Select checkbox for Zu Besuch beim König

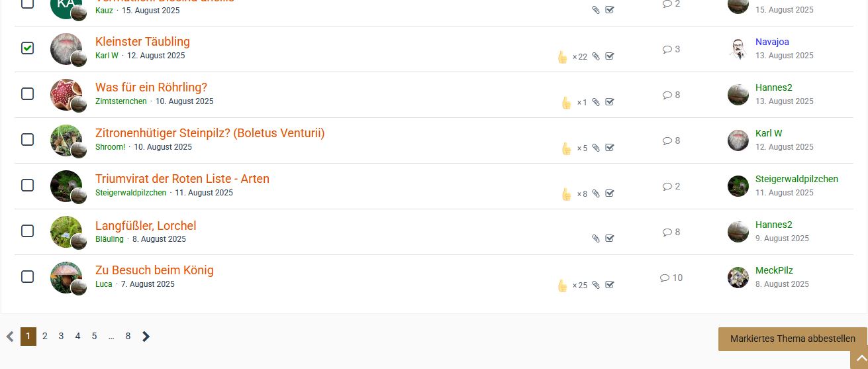[x=27, y=277]
